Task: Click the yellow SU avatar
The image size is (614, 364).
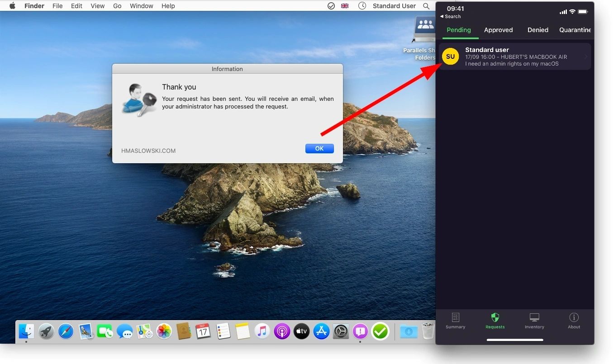Action: [x=450, y=57]
